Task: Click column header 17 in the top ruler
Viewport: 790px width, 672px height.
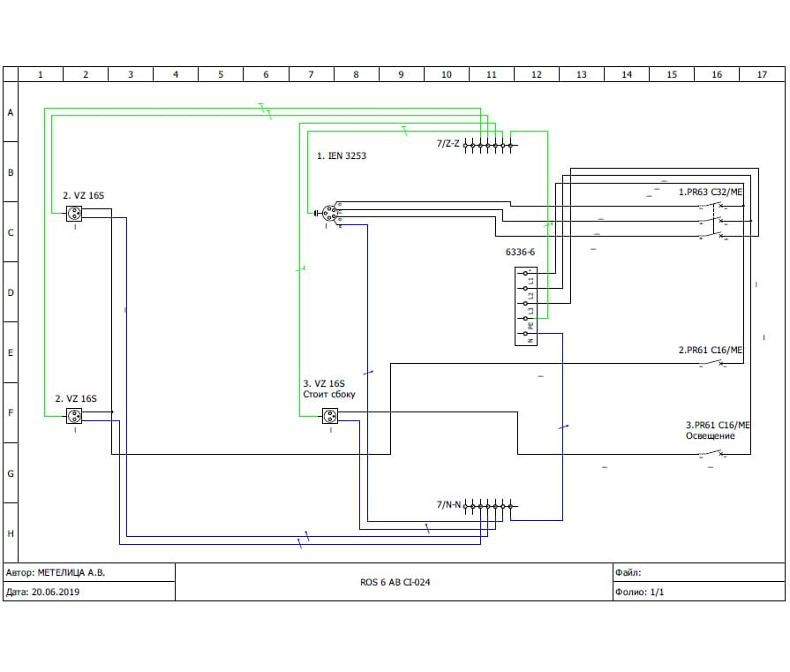Action: click(x=761, y=74)
